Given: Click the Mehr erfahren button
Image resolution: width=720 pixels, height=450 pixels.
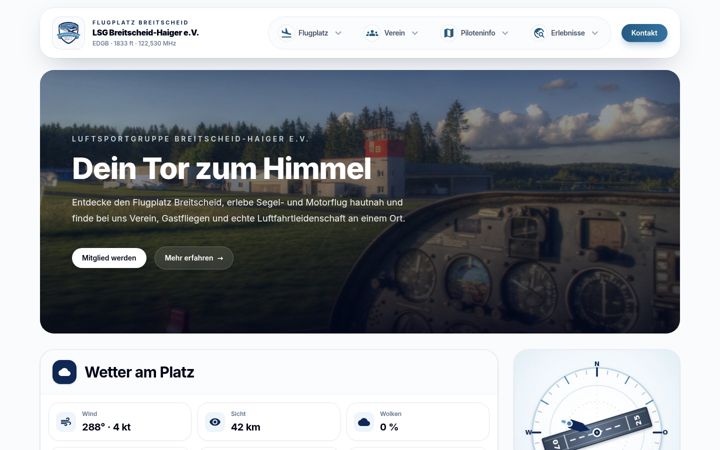Looking at the screenshot, I should (x=194, y=258).
